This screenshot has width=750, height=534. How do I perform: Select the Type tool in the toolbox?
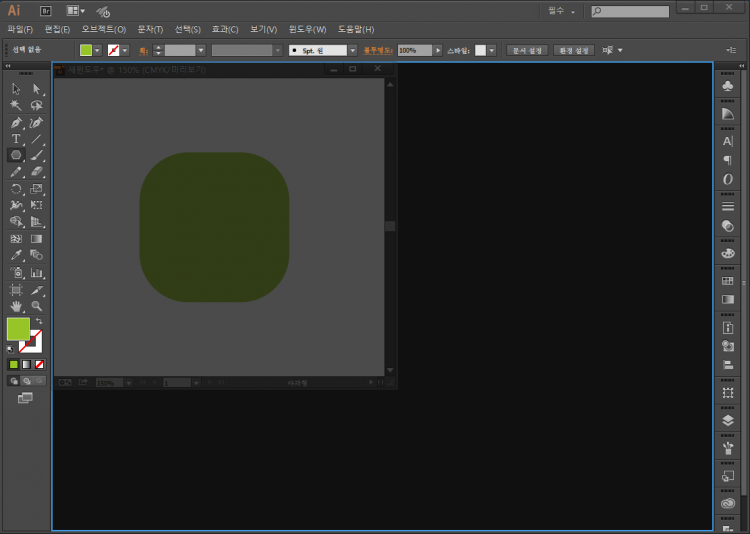coord(16,139)
